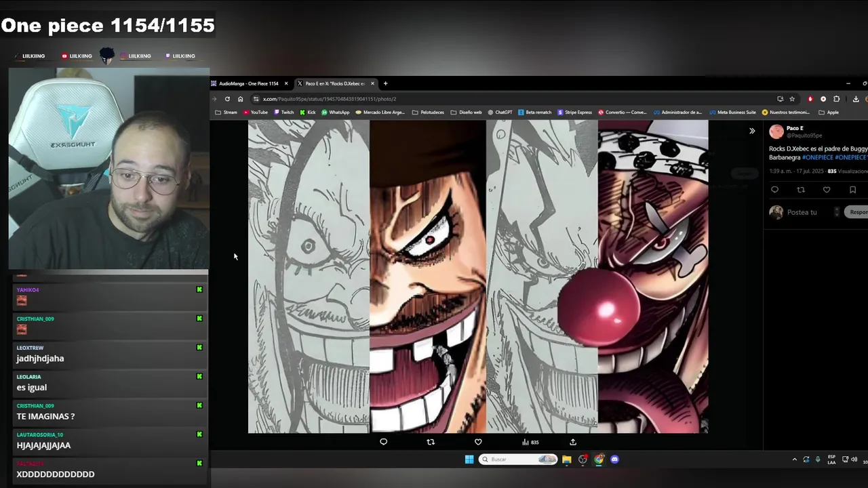Click the repost icon below the photo
The height and width of the screenshot is (488, 868).
point(431,442)
